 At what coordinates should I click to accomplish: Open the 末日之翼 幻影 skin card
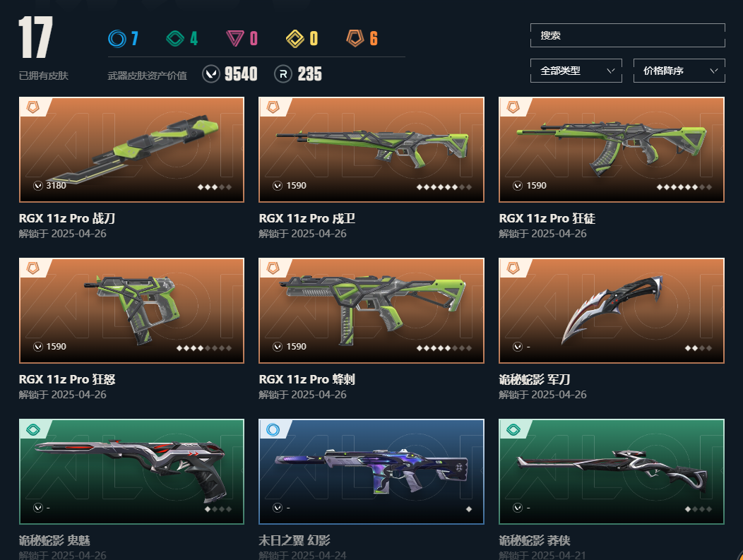pyautogui.click(x=371, y=472)
